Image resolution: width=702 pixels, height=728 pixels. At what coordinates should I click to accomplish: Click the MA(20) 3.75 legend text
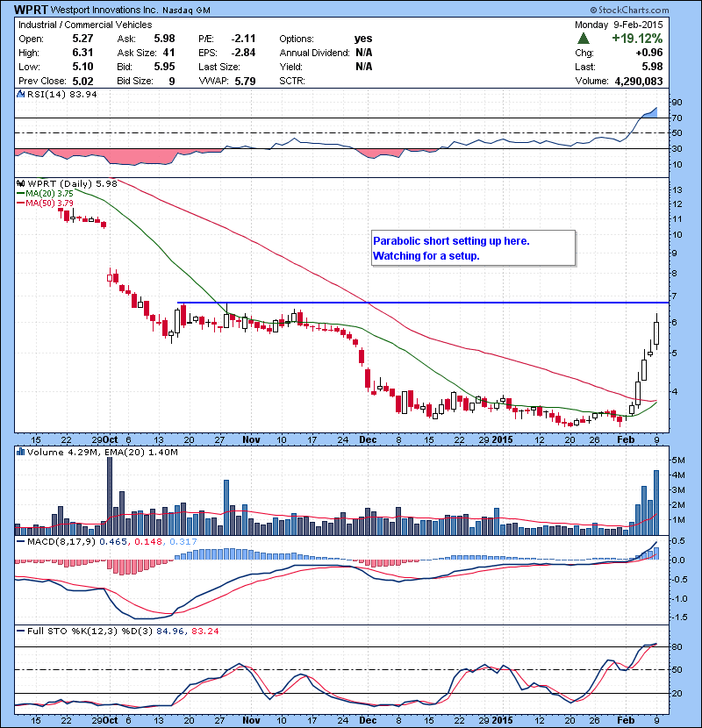(49, 193)
